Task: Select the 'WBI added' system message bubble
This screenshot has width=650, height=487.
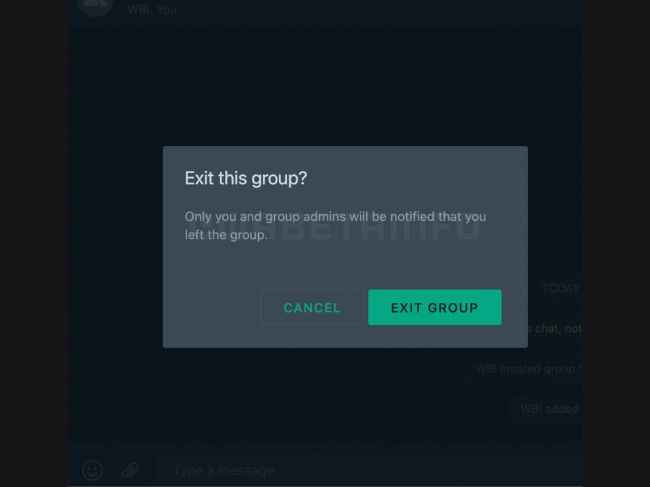Action: pyautogui.click(x=548, y=409)
